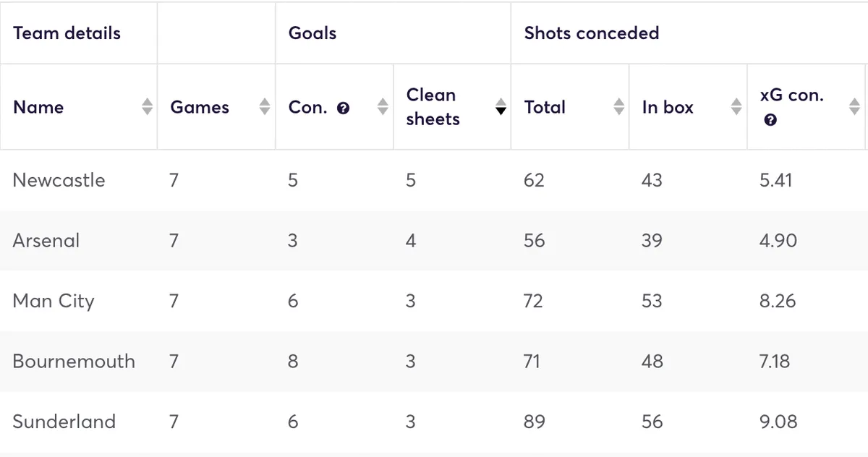Sort by xG con. column arrows
This screenshot has height=457, width=868.
854,107
